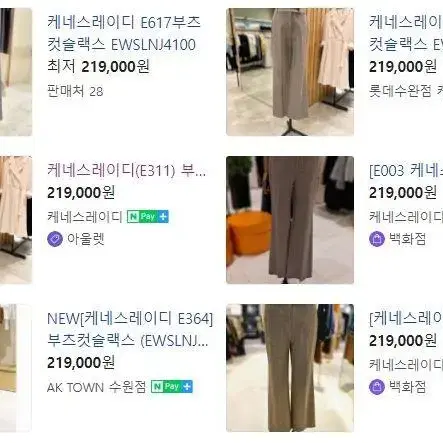Open partially visible pink dress thumbnail at left
443x443 pixels.
[x=16, y=220]
